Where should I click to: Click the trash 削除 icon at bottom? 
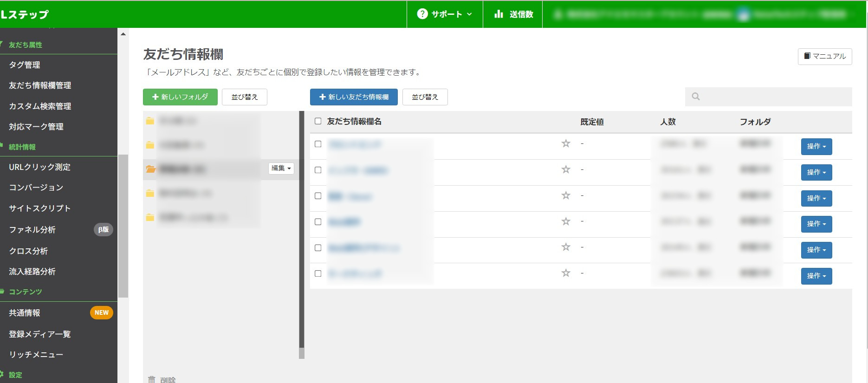(152, 380)
